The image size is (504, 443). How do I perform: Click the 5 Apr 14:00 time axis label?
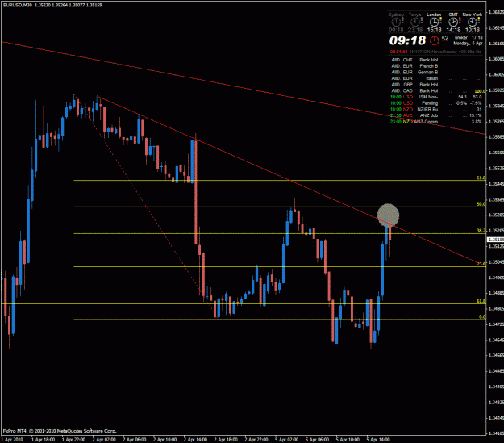(378, 440)
